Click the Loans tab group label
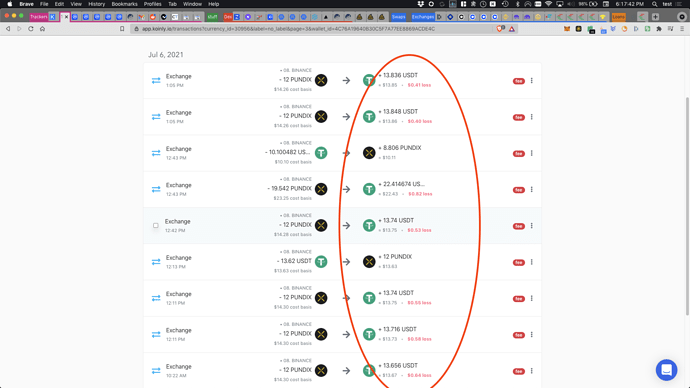Screen dimensions: 690x388 click(618, 17)
